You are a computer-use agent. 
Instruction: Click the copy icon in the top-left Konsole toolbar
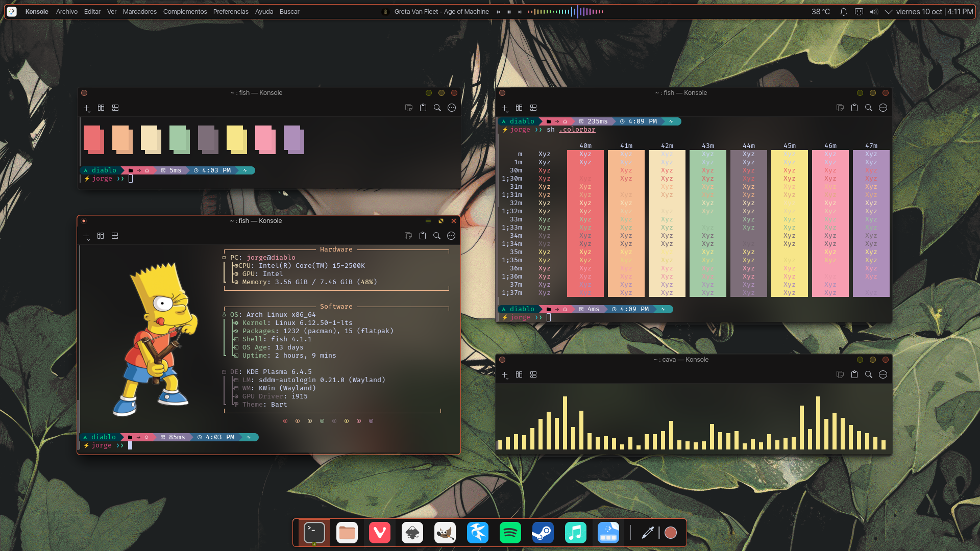(x=409, y=108)
